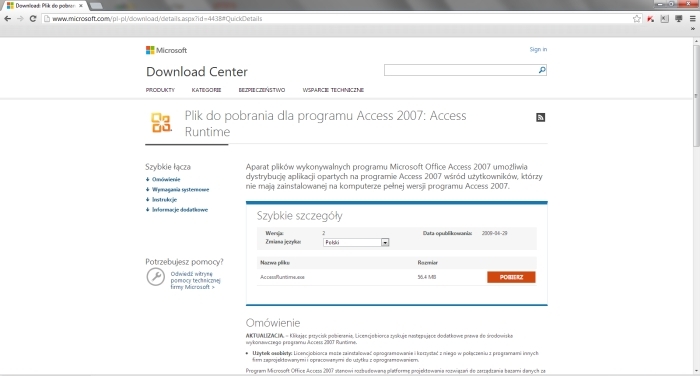
Task: Click the Sign in link
Action: (538, 50)
